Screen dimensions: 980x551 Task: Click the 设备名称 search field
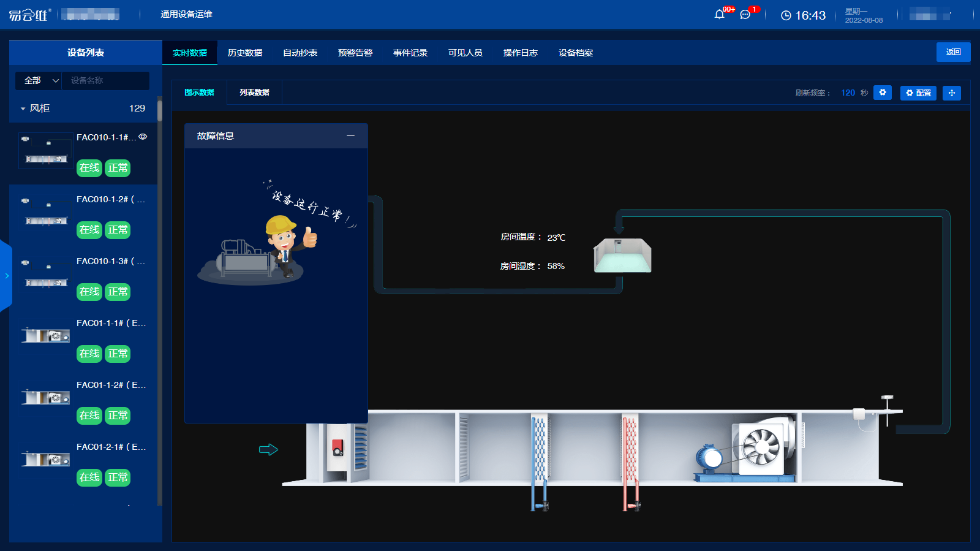pos(105,80)
